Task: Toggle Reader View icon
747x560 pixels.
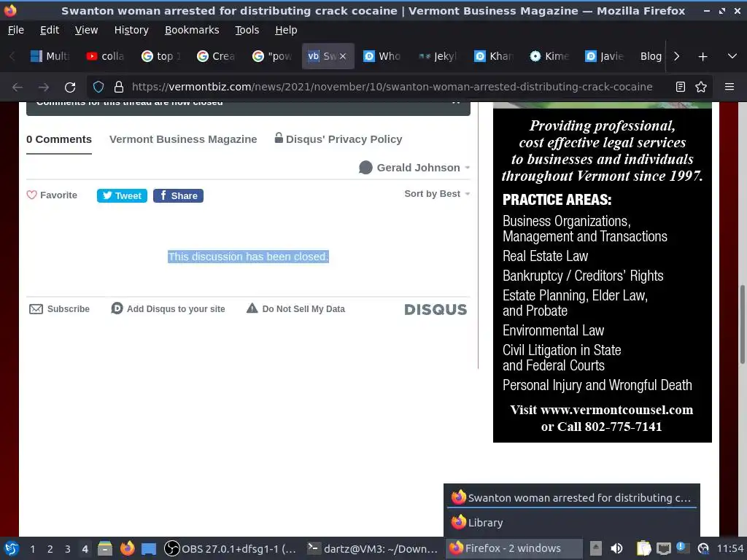Action: pos(681,87)
